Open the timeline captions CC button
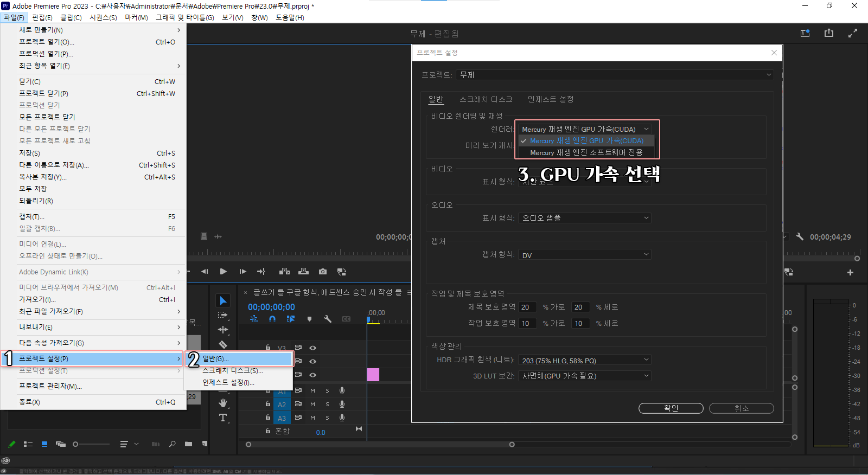 (346, 319)
